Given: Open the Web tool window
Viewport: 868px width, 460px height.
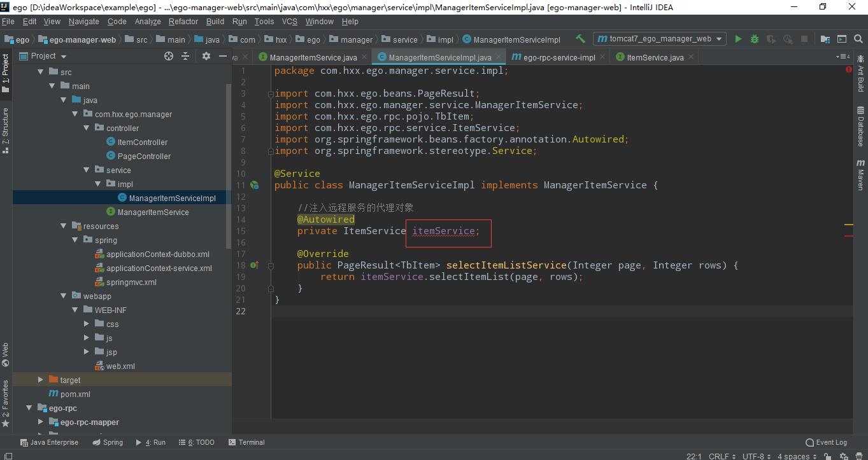Looking at the screenshot, I should coord(6,355).
